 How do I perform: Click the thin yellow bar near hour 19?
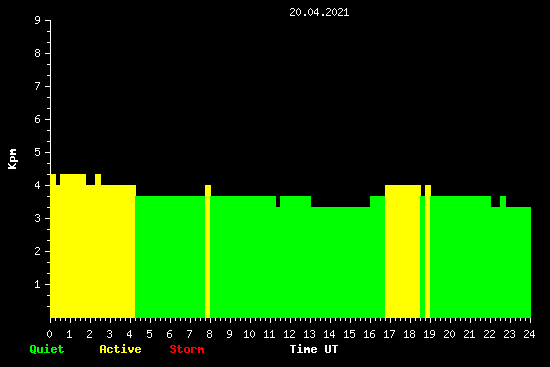pos(428,251)
